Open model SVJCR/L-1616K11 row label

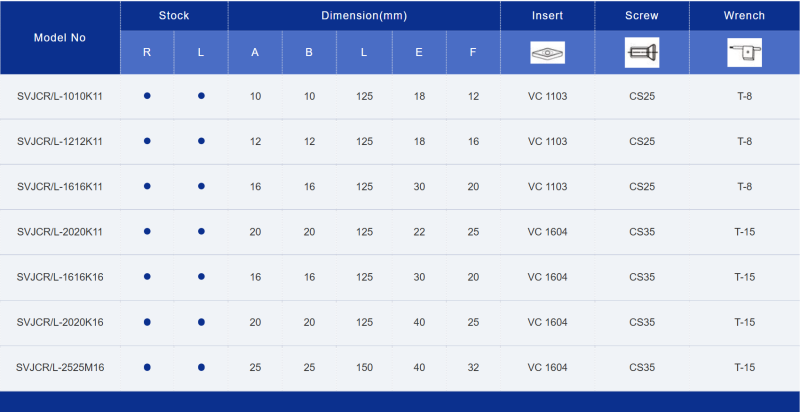(x=60, y=187)
